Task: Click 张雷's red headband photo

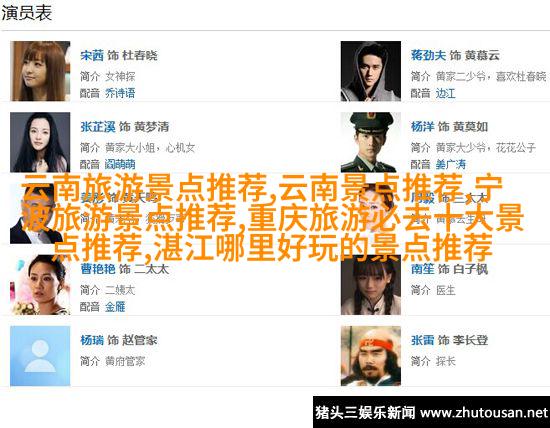Action: pyautogui.click(x=371, y=356)
